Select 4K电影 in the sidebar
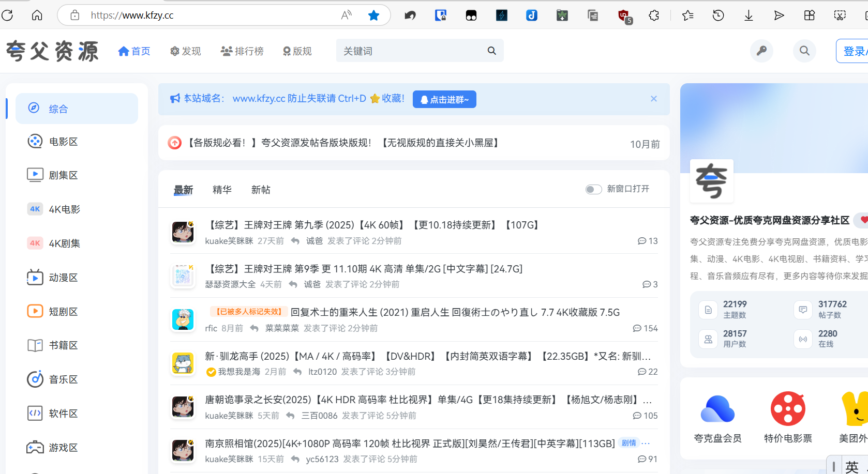Image resolution: width=868 pixels, height=474 pixels. click(x=64, y=209)
